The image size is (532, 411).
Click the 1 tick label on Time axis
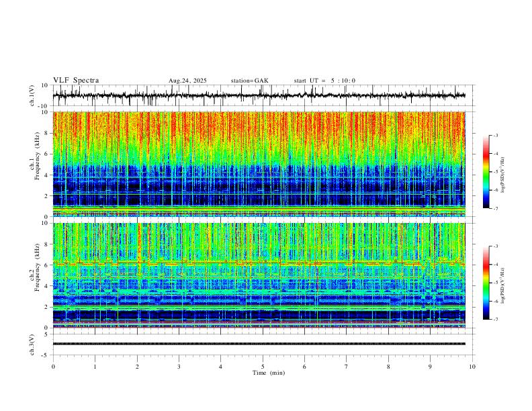(95, 367)
